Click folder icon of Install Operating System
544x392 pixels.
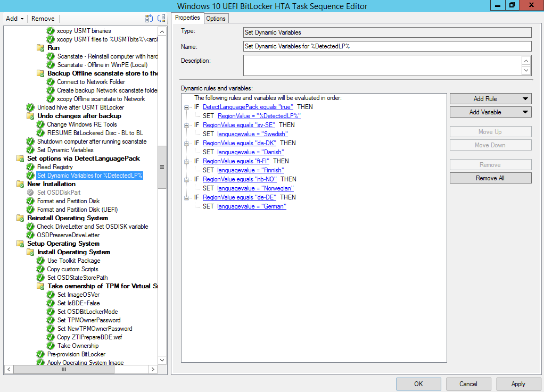[x=30, y=252]
